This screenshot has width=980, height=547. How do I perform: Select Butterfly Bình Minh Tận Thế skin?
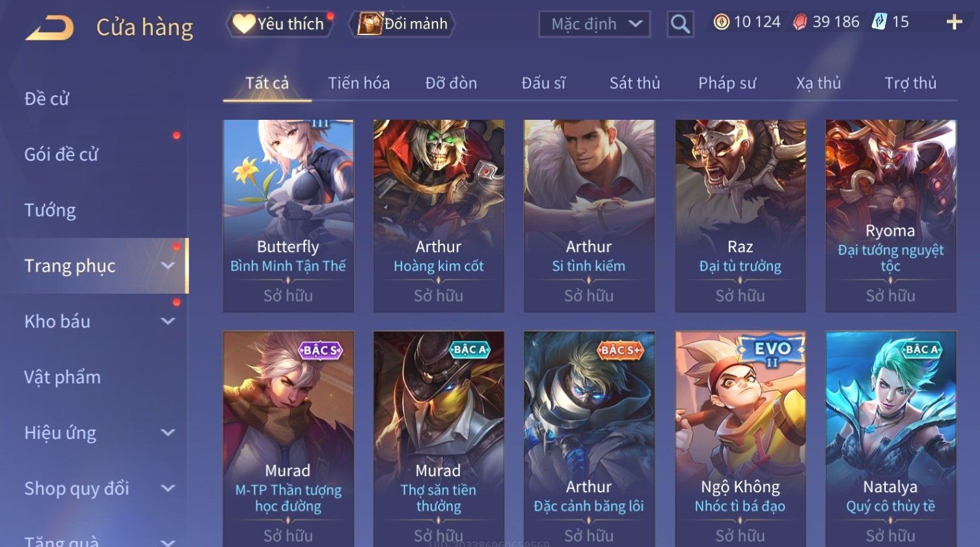click(x=288, y=216)
